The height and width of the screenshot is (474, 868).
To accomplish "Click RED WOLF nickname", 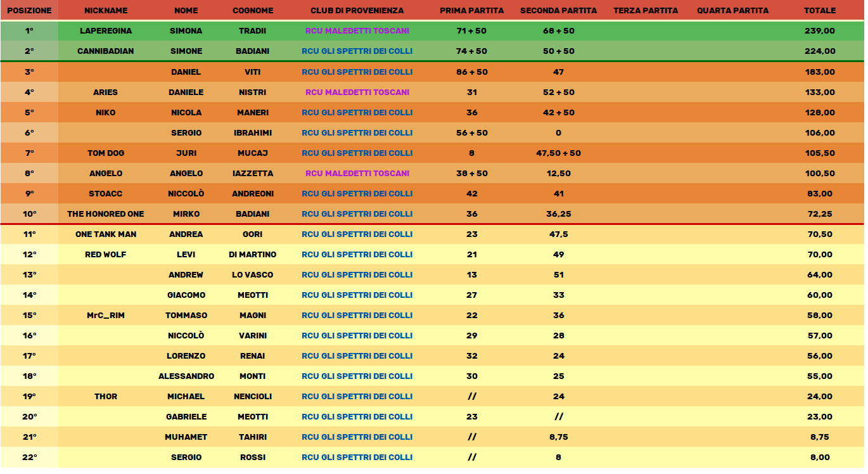I will tap(106, 255).
